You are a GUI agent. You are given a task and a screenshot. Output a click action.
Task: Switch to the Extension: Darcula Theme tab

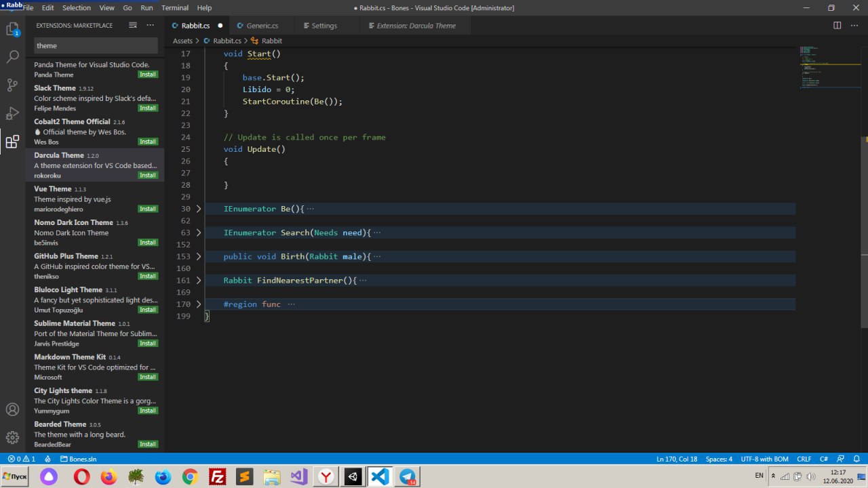[416, 25]
